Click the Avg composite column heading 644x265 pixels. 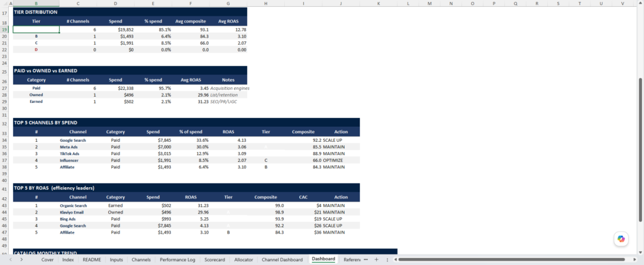(x=191, y=21)
